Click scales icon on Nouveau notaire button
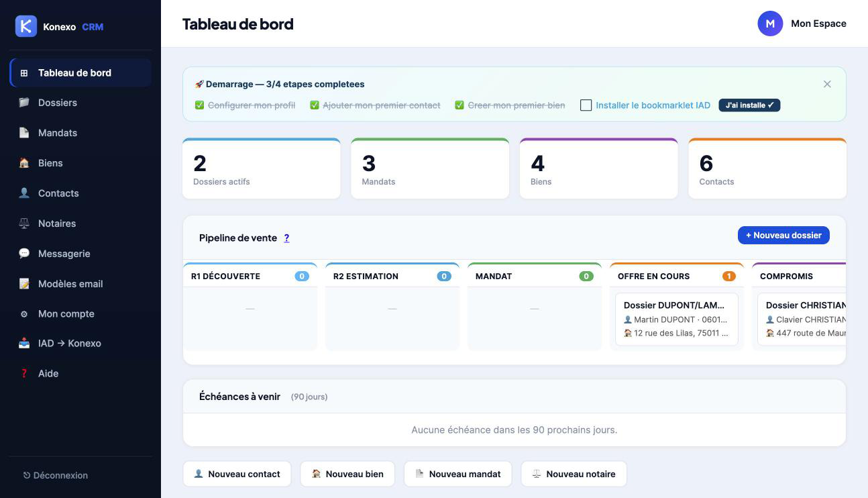868x498 pixels. click(x=537, y=474)
